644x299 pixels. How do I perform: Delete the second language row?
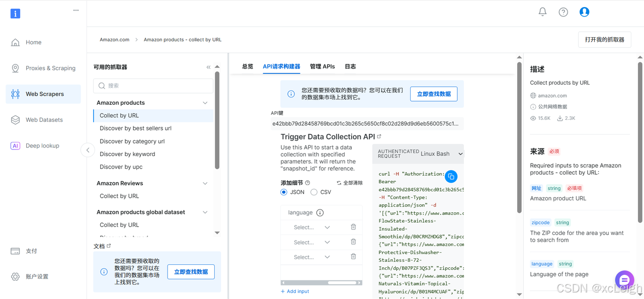353,242
